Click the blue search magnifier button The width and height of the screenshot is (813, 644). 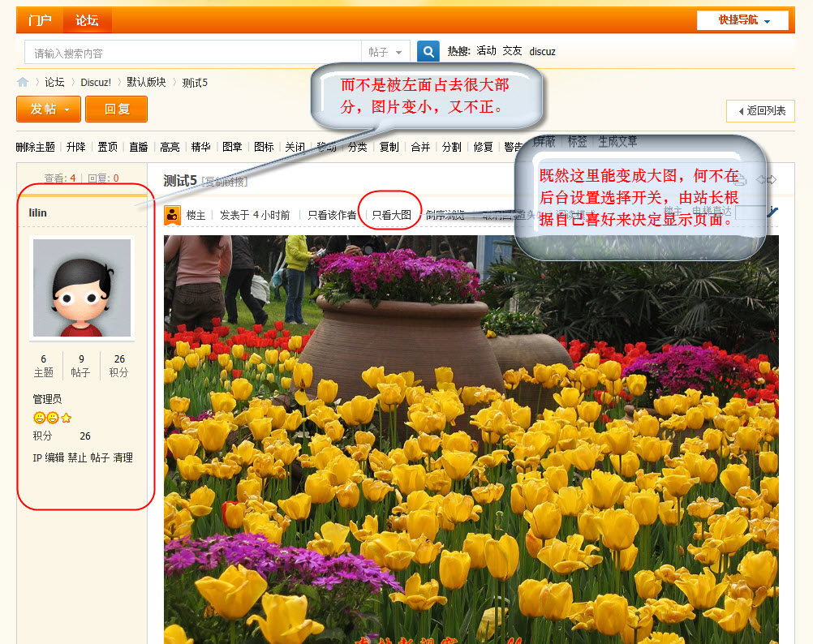[x=428, y=51]
